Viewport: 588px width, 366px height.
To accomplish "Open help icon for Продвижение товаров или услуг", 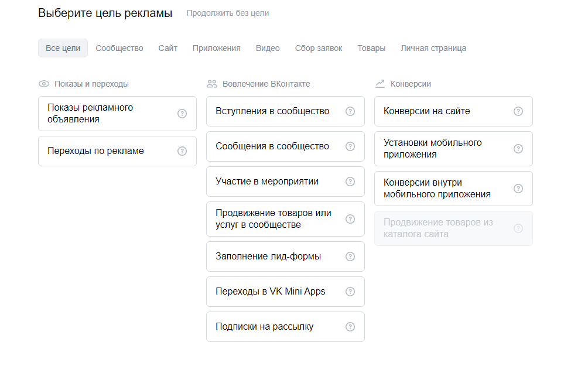I will pos(350,220).
